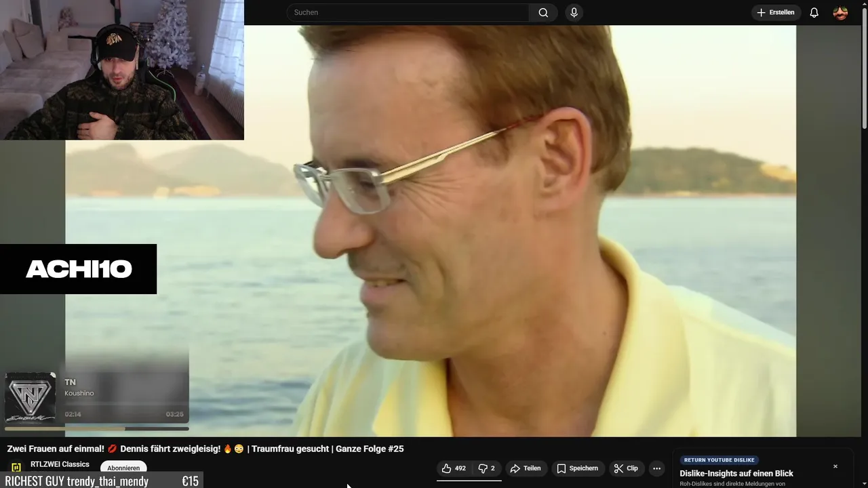
Task: Click the Koushino artist text
Action: [x=79, y=393]
